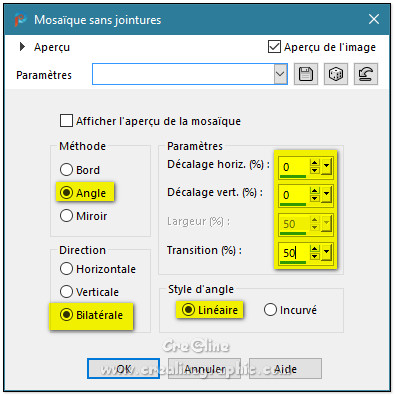
Task: Select the Incurvé angle style
Action: [270, 310]
